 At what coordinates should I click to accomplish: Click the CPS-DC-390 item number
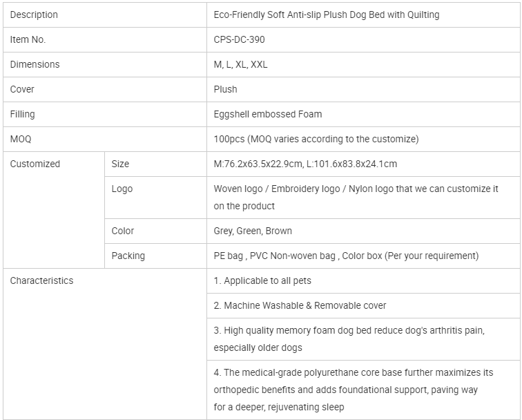239,39
